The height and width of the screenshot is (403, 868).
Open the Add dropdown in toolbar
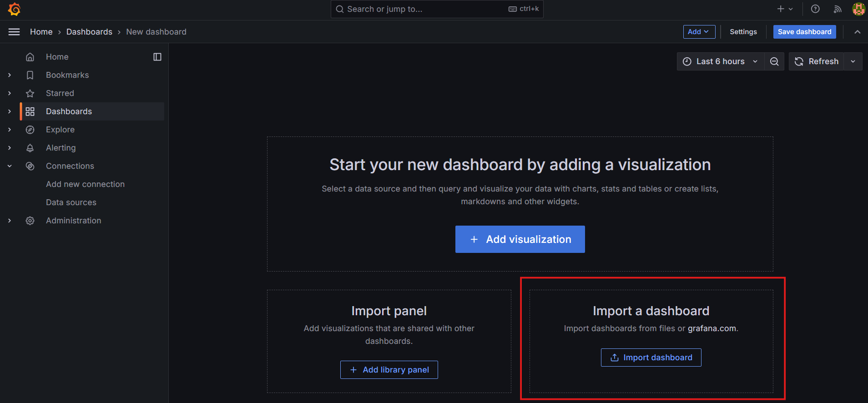point(699,32)
